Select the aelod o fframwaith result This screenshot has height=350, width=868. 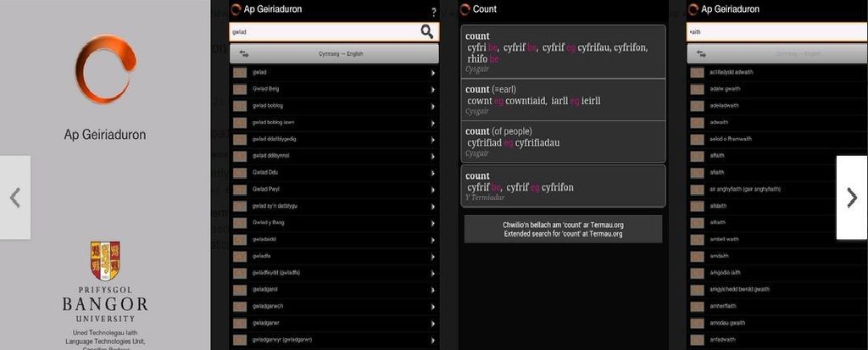tap(777, 139)
